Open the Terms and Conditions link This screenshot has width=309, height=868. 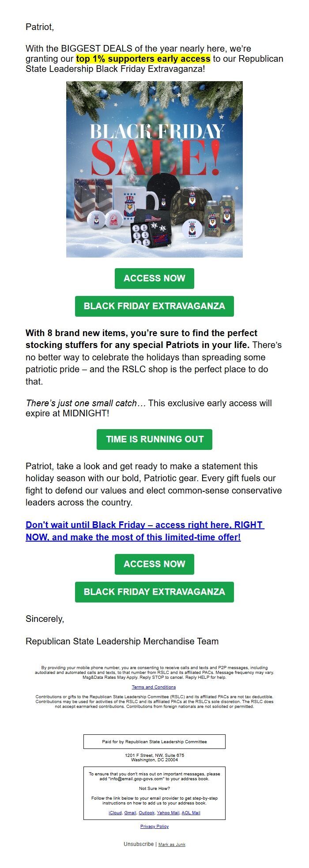coord(154,687)
